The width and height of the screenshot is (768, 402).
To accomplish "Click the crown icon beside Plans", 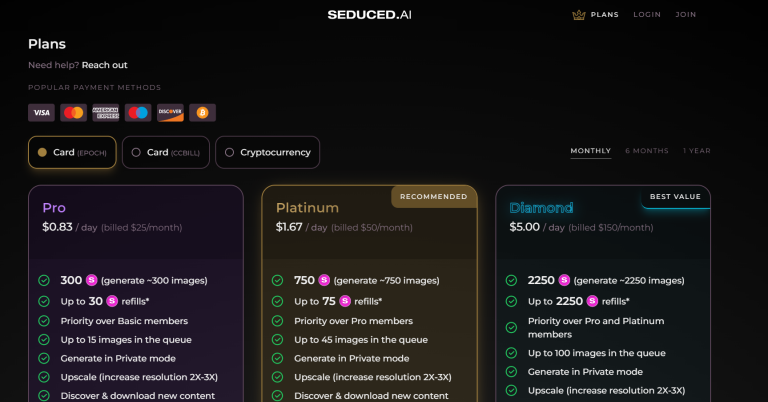I will [x=578, y=15].
